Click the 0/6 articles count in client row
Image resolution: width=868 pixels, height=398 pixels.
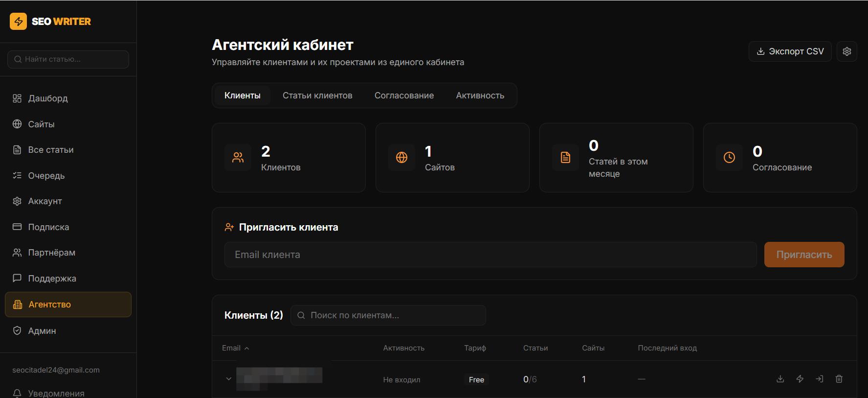pos(530,379)
